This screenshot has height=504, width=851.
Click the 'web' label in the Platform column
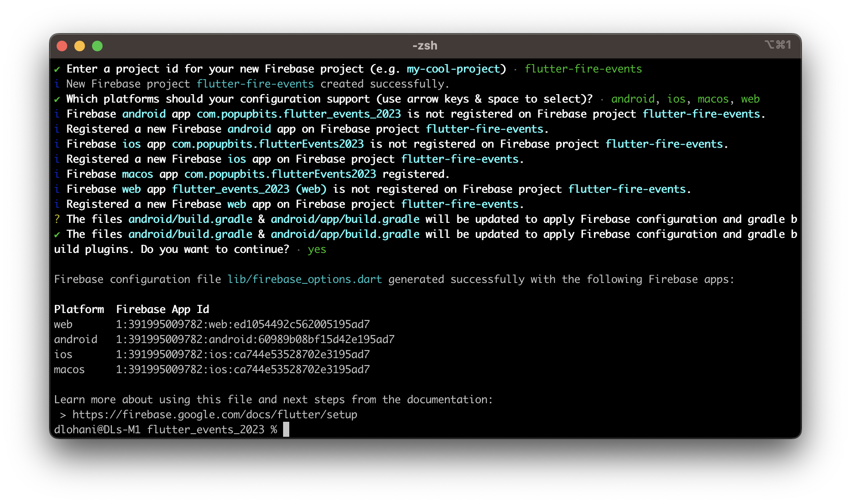(x=63, y=325)
